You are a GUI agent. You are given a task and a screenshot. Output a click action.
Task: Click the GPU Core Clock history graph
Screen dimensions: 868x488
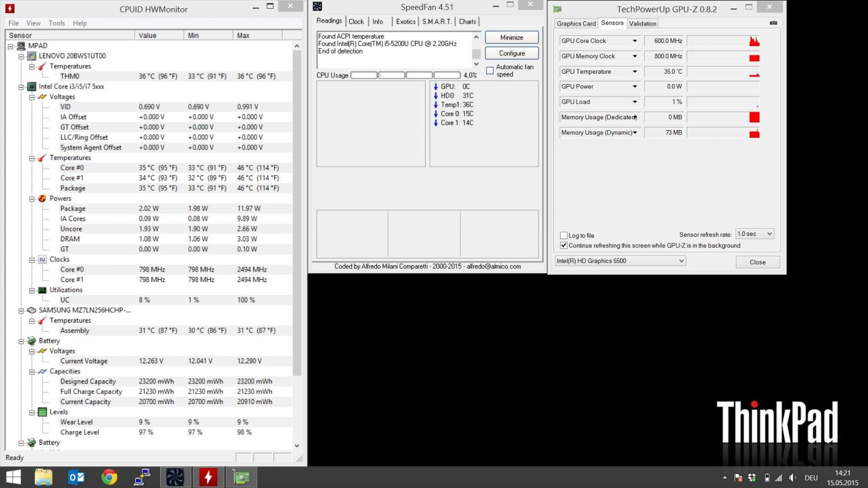[723, 41]
